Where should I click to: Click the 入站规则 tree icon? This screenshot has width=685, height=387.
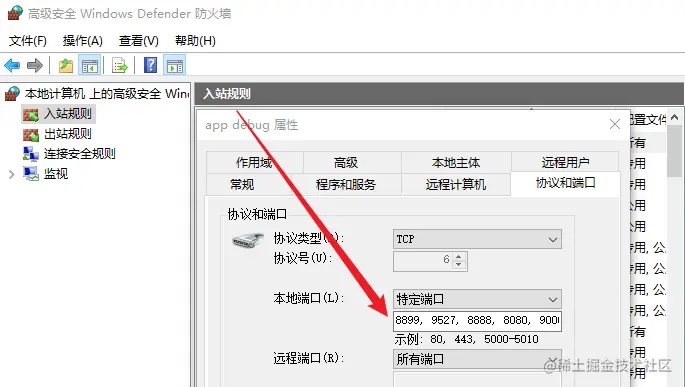[31, 114]
